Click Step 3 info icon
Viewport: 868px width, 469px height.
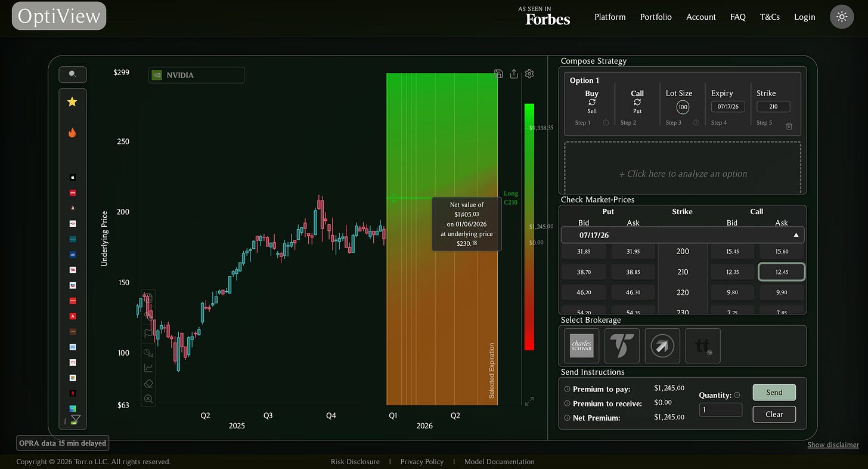pyautogui.click(x=696, y=123)
